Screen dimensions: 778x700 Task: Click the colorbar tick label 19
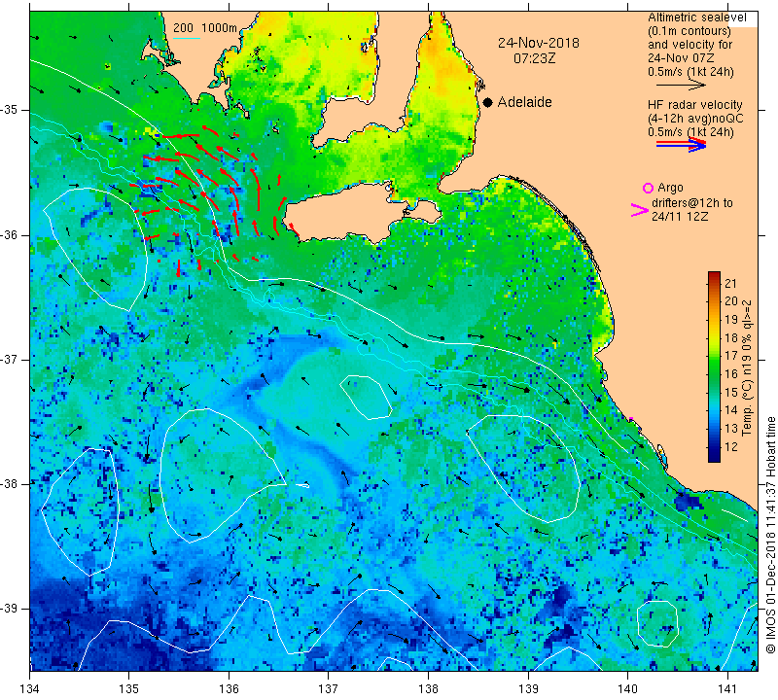tap(731, 320)
